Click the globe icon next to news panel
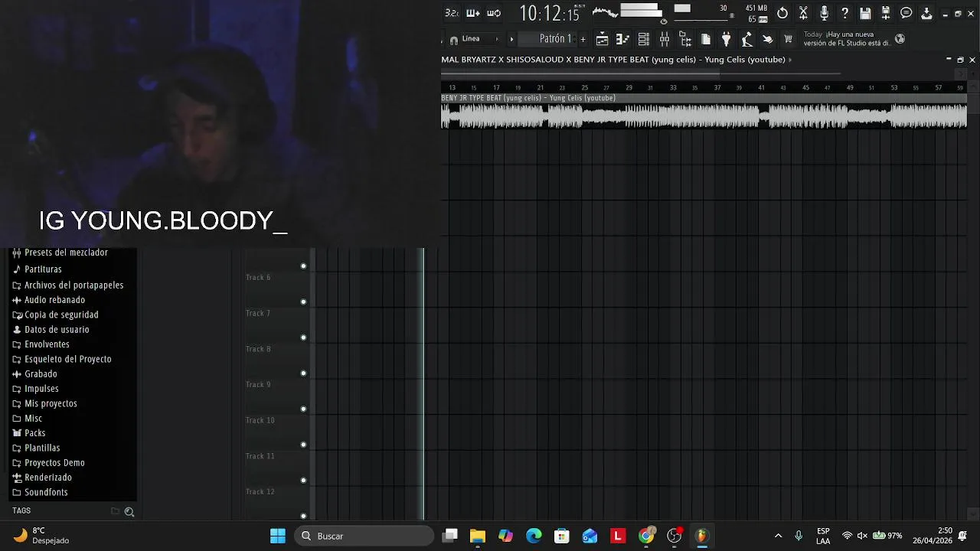 [x=900, y=39]
